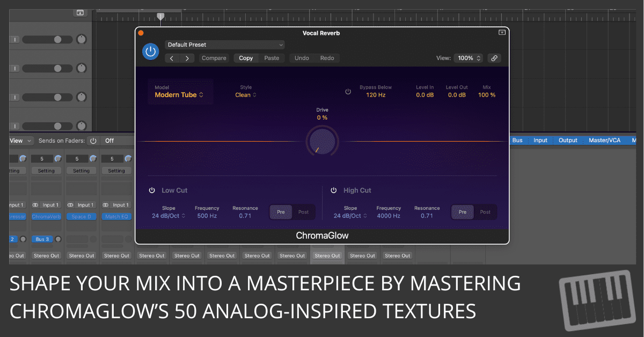644x337 pixels.
Task: Switch Low Cut filter to Post
Action: [x=303, y=212]
